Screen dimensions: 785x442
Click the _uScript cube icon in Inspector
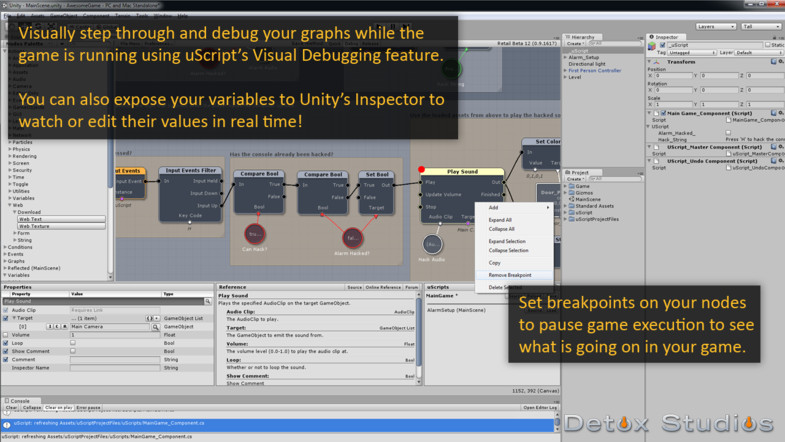coord(652,46)
